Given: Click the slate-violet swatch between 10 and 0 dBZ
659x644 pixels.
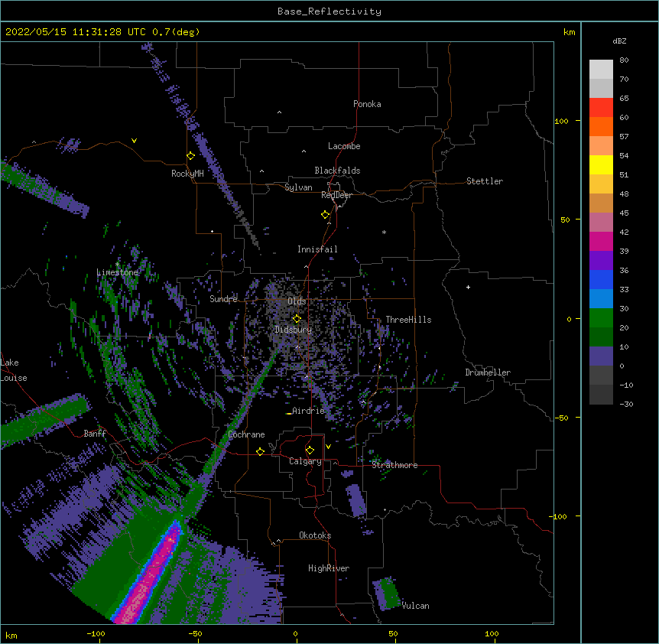Looking at the screenshot, I should [601, 356].
